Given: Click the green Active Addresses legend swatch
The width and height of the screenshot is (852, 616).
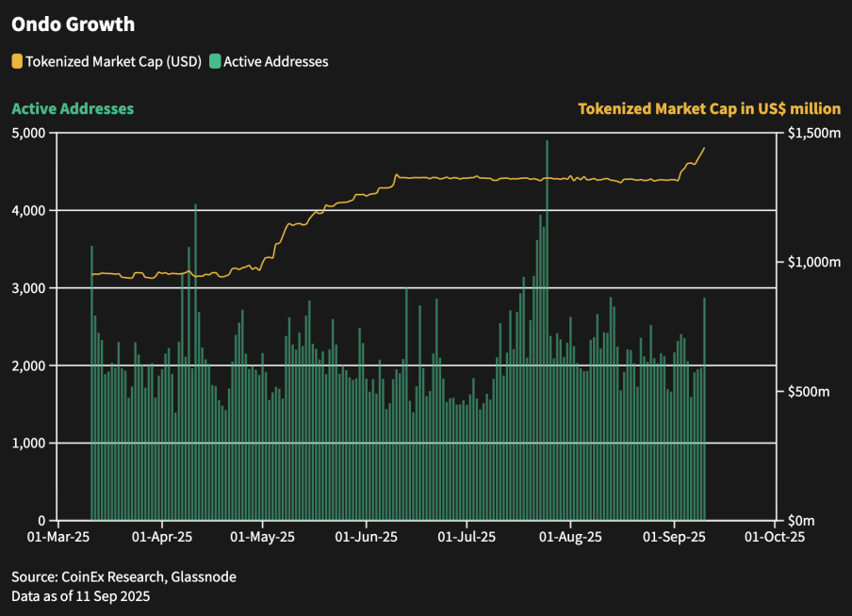Looking at the screenshot, I should [215, 61].
